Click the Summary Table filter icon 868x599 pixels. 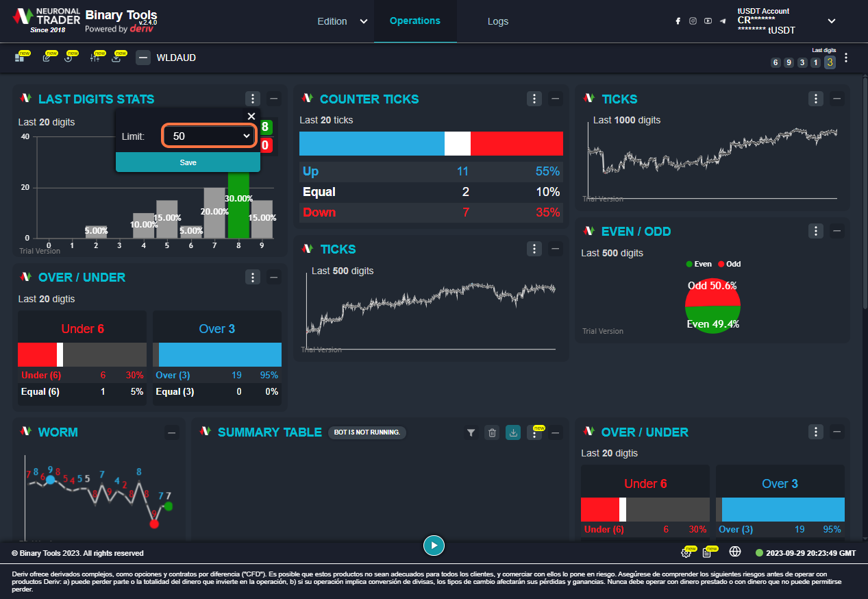click(x=471, y=432)
